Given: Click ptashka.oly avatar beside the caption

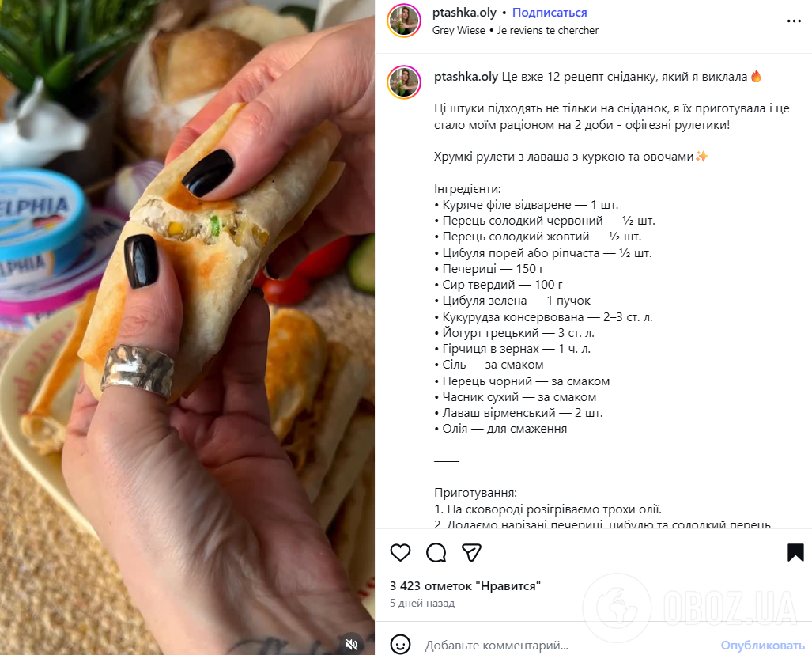Looking at the screenshot, I should pos(404,82).
